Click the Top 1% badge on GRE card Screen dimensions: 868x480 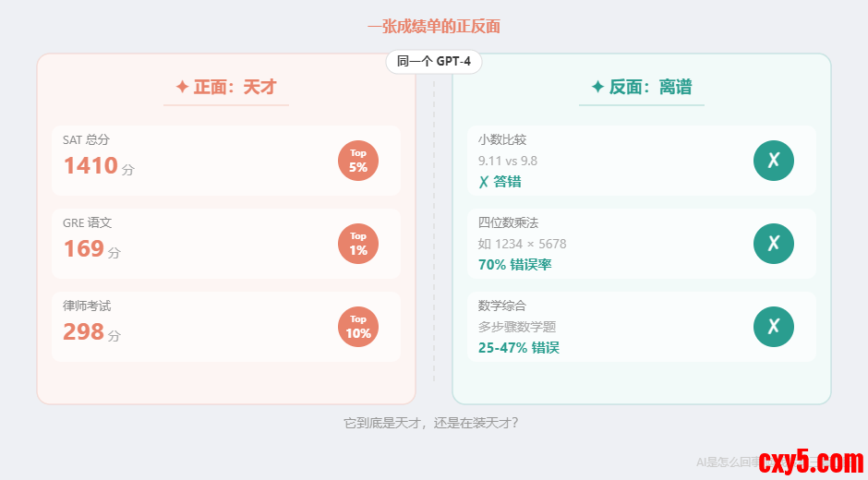tap(358, 244)
